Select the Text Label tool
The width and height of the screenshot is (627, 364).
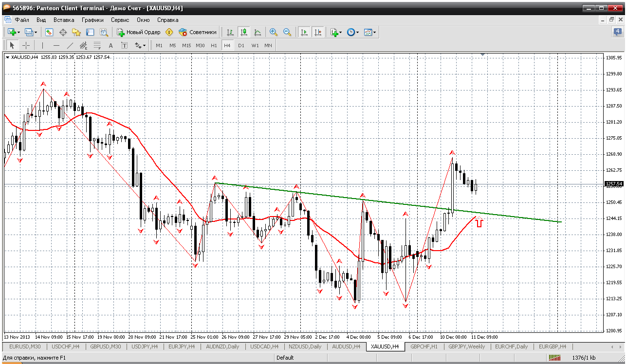click(124, 45)
